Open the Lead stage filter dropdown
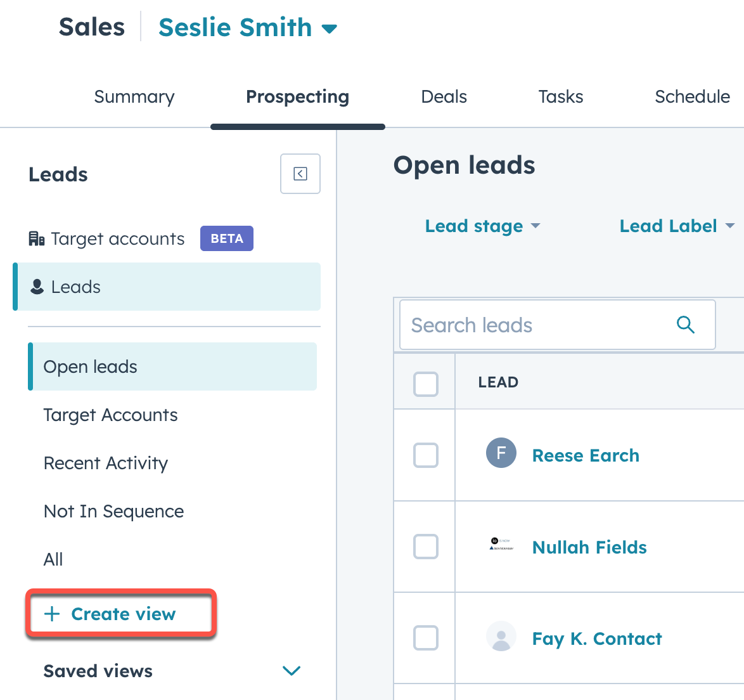 click(x=483, y=226)
